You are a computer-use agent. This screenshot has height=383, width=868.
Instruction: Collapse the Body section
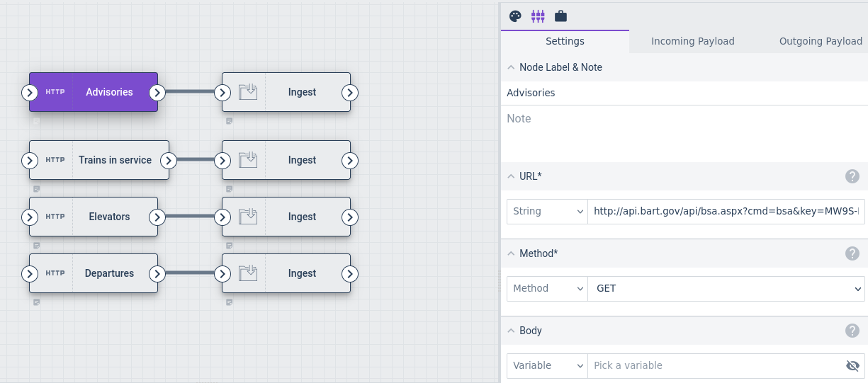point(511,331)
